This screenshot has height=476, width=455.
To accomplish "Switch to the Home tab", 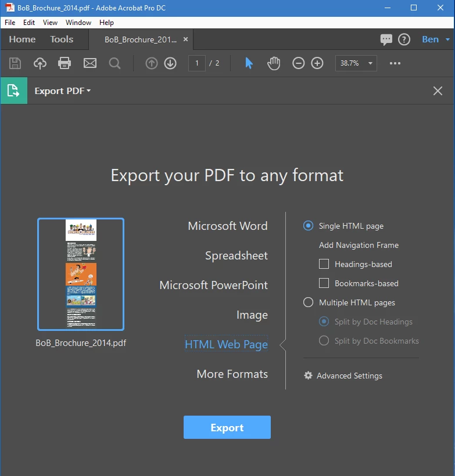I will point(22,39).
